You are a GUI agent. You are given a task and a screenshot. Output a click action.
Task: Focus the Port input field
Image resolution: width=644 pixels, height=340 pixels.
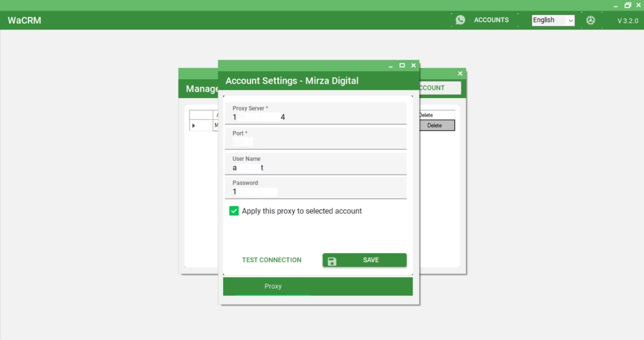tap(316, 138)
